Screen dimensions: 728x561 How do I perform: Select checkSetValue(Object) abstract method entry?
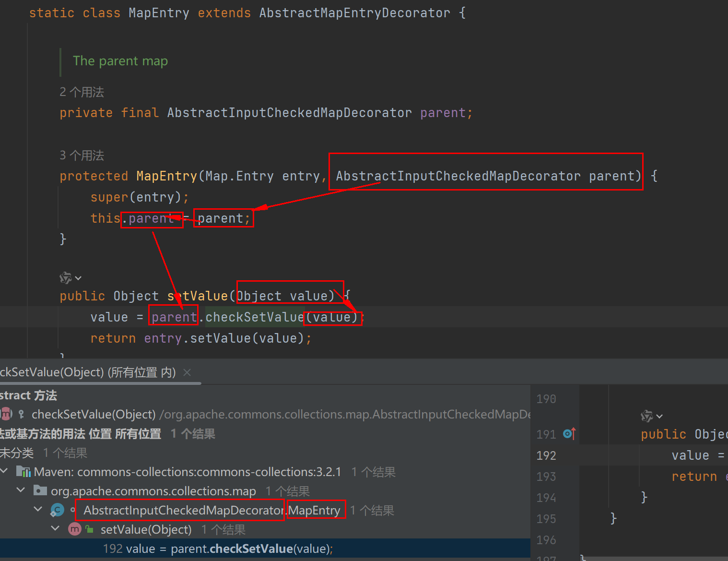tap(265, 414)
